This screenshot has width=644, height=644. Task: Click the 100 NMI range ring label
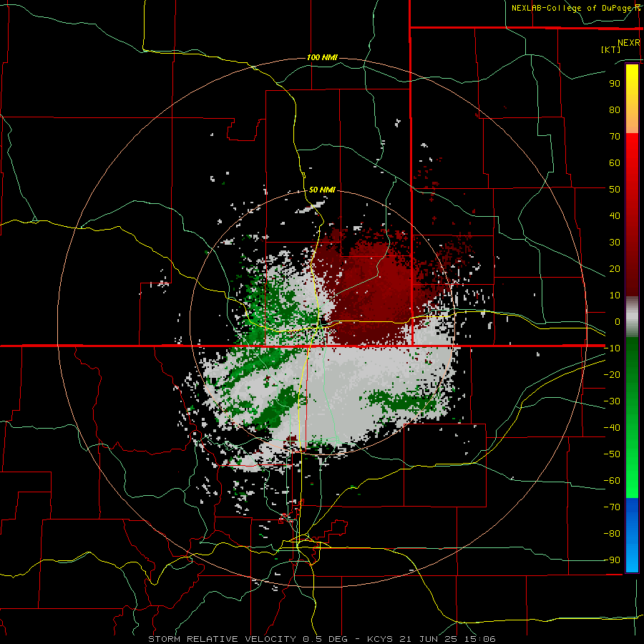(322, 57)
